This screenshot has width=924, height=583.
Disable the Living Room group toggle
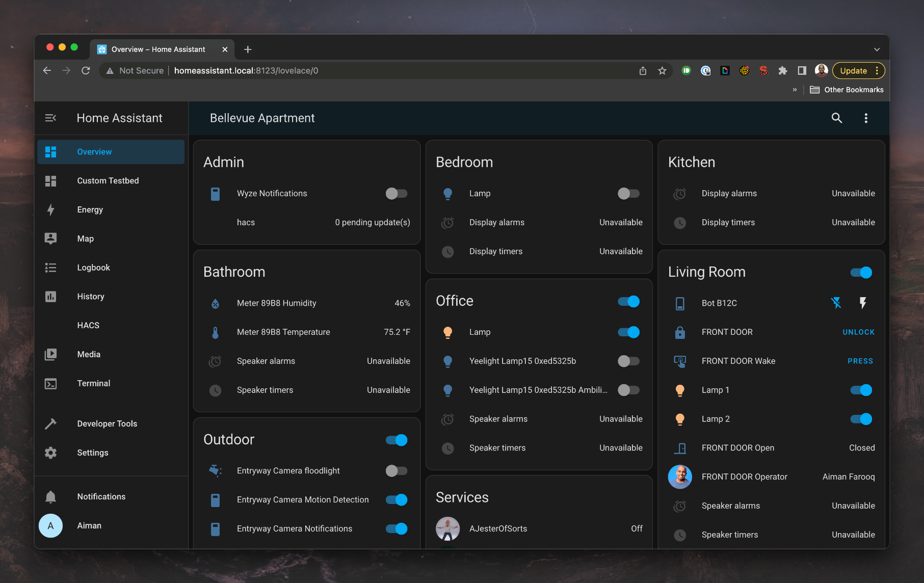tap(861, 273)
